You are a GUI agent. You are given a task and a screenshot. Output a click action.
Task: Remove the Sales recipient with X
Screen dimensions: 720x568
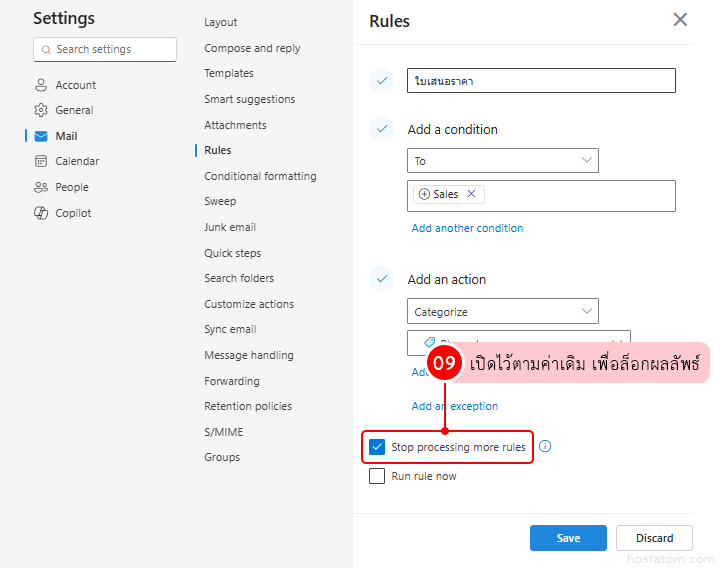pos(471,194)
